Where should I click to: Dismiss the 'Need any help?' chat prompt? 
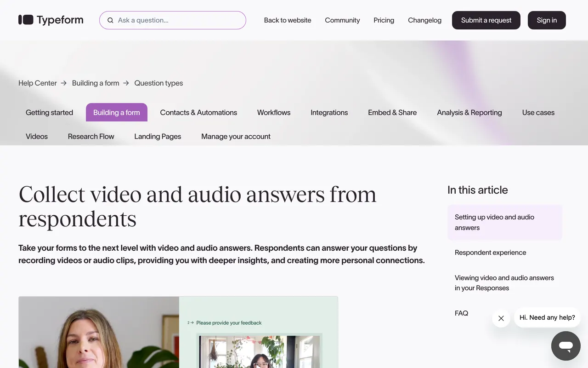[501, 318]
